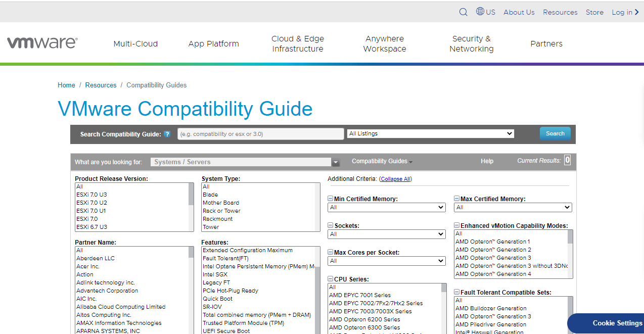Screen dimensions: 644x334
Task: Click the search magnifier icon in top bar
Action: click(x=463, y=12)
